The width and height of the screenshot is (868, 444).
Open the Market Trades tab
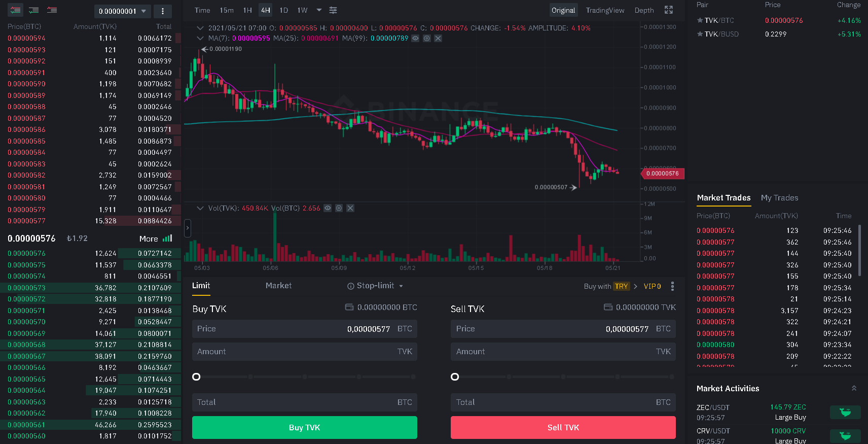pyautogui.click(x=724, y=198)
